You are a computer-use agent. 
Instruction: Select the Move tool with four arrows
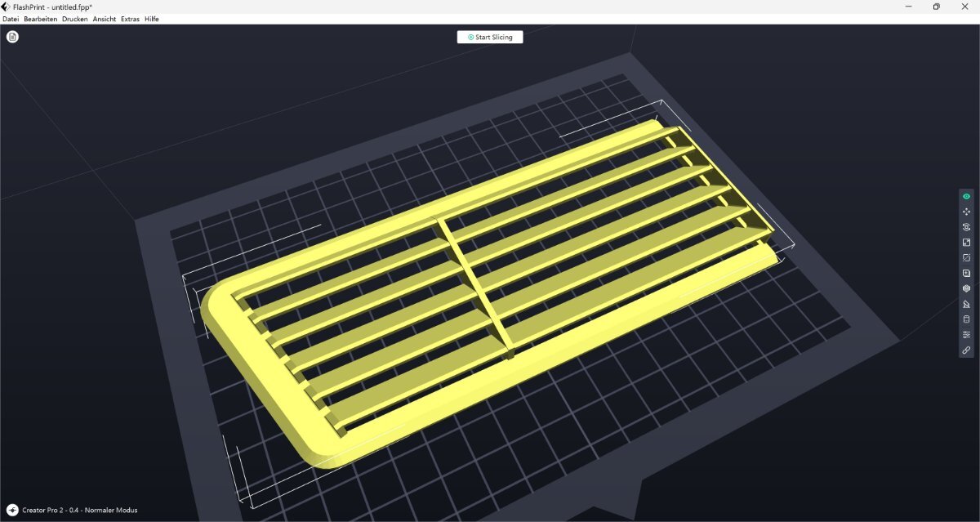pyautogui.click(x=966, y=212)
